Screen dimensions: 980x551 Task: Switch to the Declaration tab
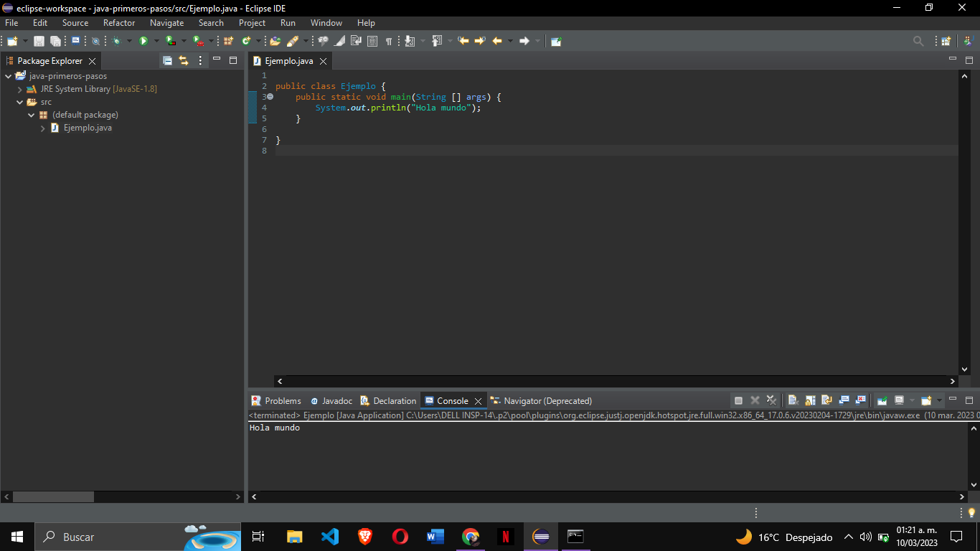click(x=388, y=401)
